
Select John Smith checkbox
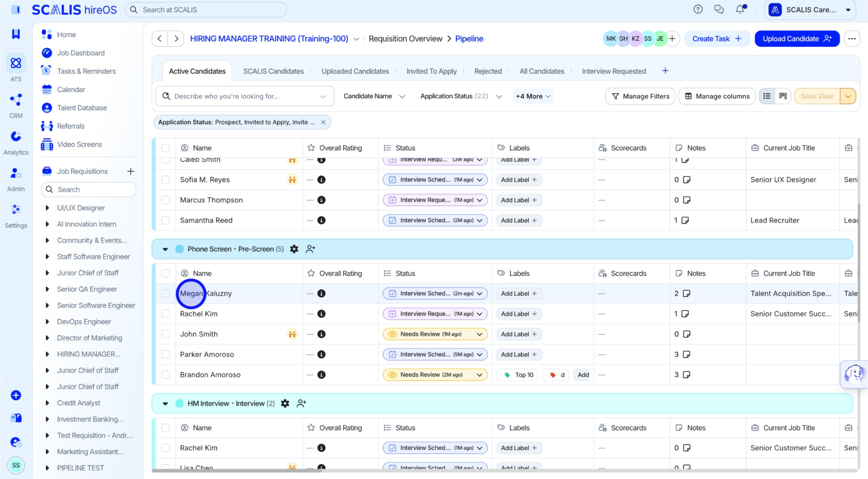166,334
